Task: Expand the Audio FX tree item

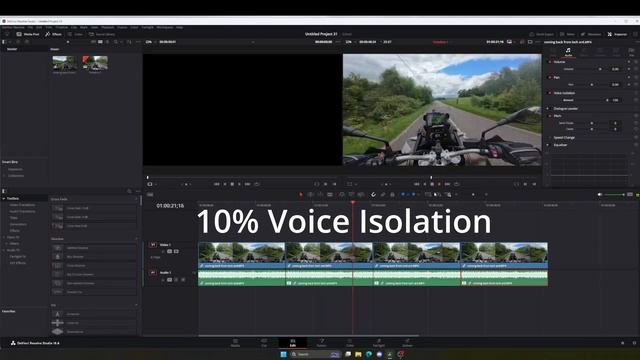Action: click(x=4, y=250)
